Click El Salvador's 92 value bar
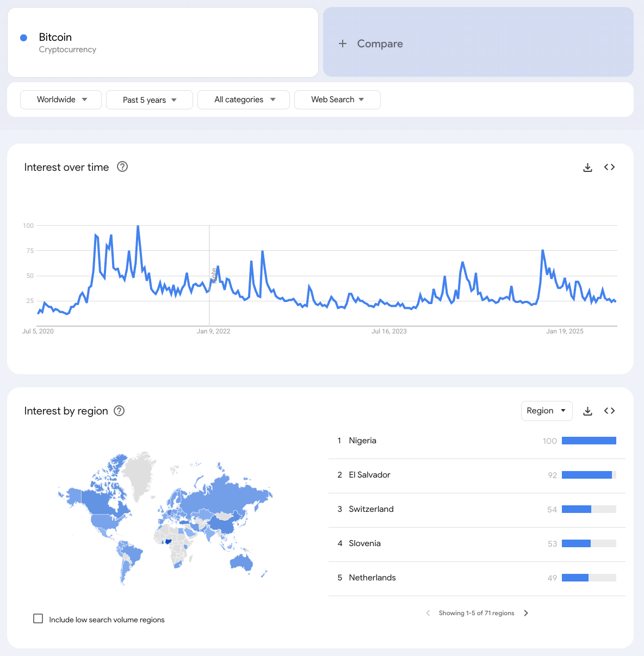This screenshot has height=656, width=644. click(589, 475)
